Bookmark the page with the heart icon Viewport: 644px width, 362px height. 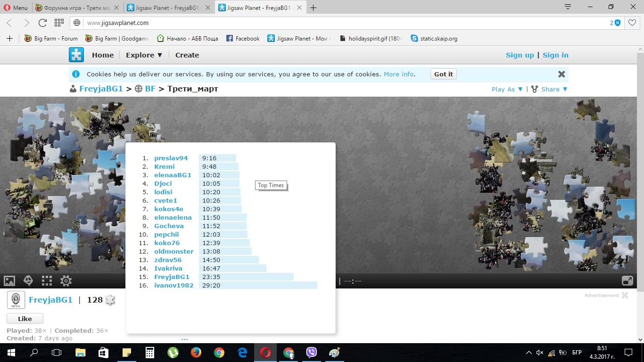(632, 23)
